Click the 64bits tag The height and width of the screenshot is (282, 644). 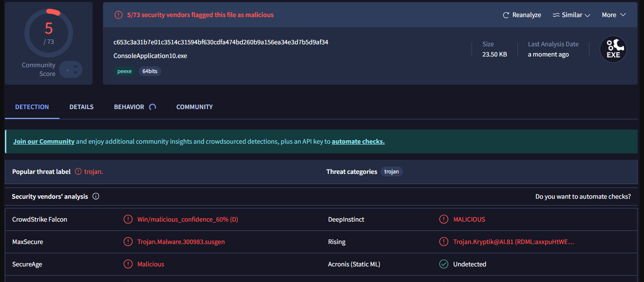point(150,71)
